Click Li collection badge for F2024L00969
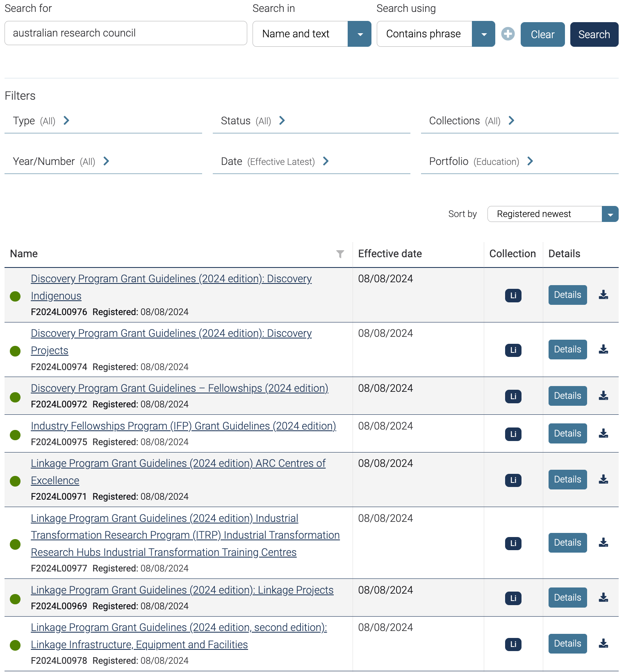The width and height of the screenshot is (624, 672). coord(513,598)
